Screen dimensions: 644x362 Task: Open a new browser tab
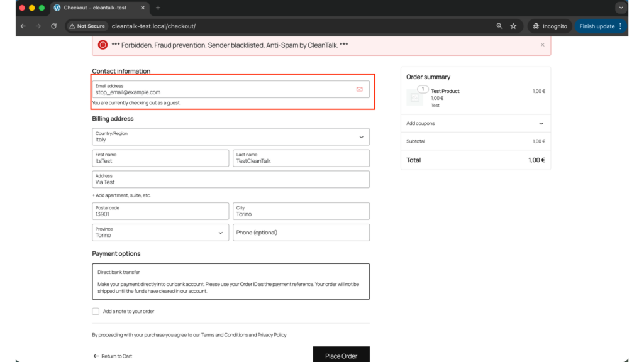point(157,8)
